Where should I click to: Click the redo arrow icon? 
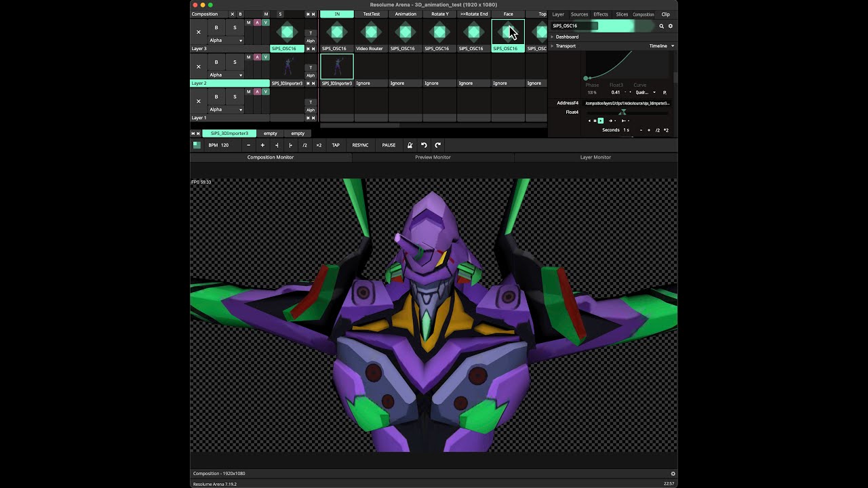tap(438, 145)
